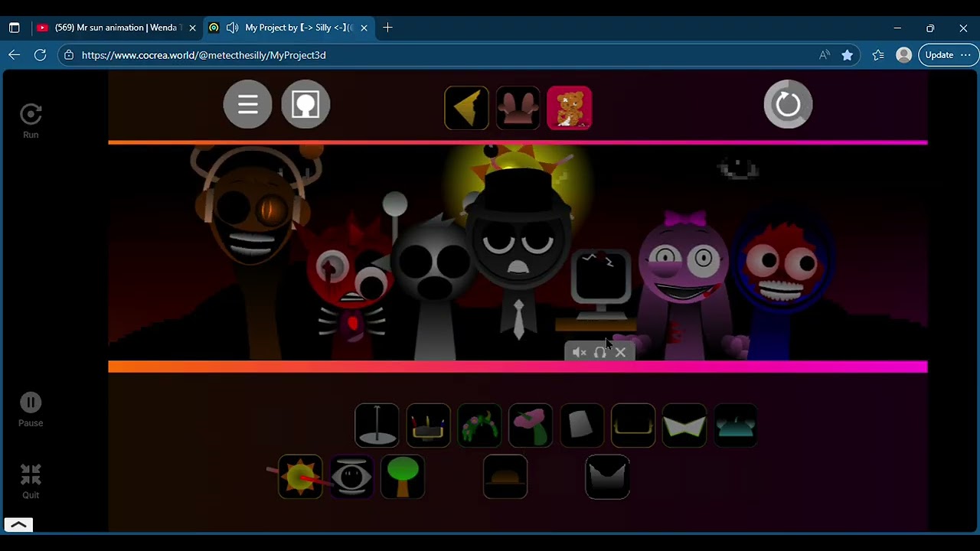Quit fullscreen project view
980x551 pixels.
click(31, 481)
